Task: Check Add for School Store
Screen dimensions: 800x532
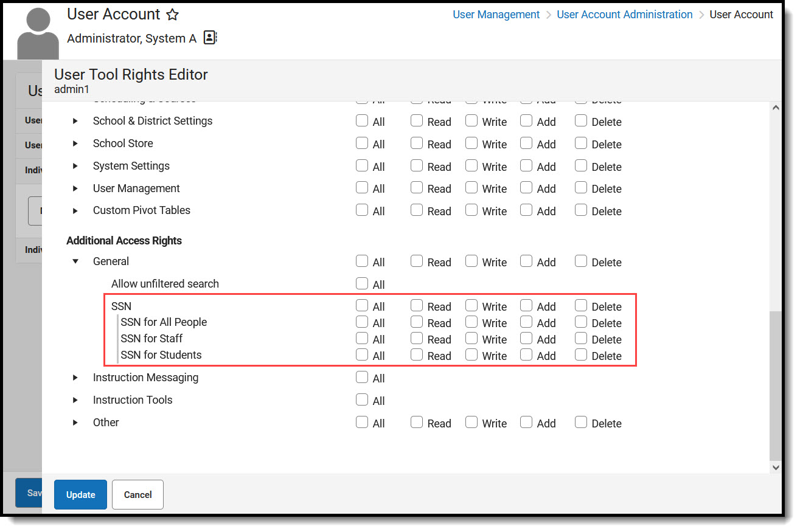Action: click(526, 143)
